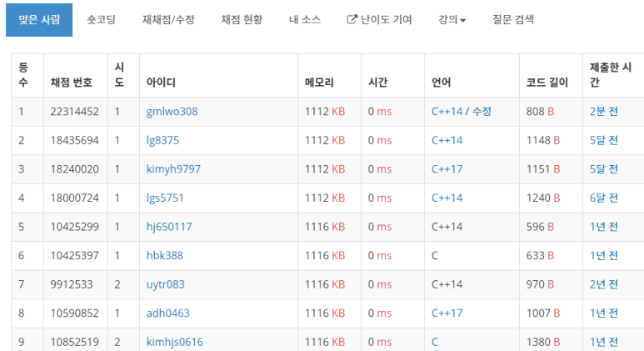Image resolution: width=644 pixels, height=351 pixels.
Task: Select submission number 10852519
Action: click(x=74, y=342)
